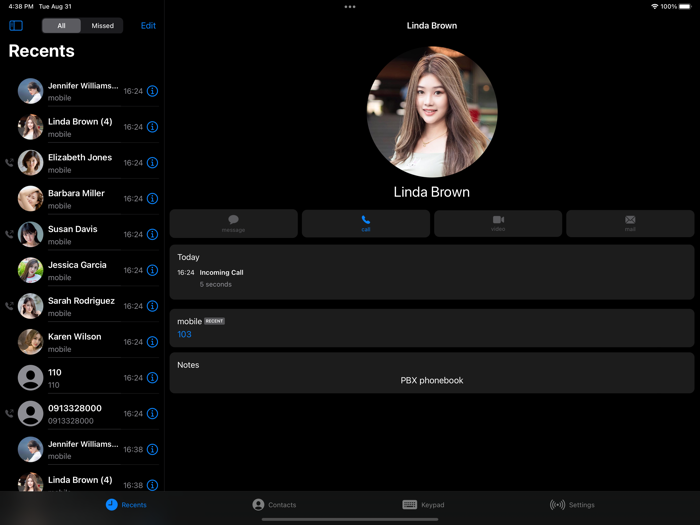700x525 pixels.
Task: Select the Barbara Miller recent call
Action: tap(82, 199)
